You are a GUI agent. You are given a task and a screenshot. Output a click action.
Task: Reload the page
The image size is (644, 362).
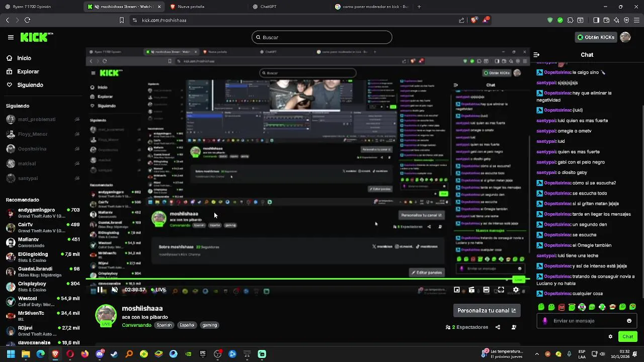[x=27, y=20]
